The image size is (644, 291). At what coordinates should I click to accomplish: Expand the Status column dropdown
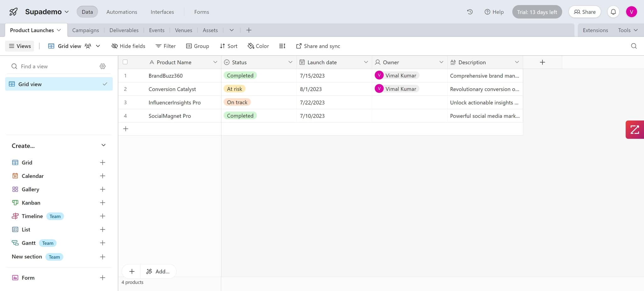(x=290, y=62)
